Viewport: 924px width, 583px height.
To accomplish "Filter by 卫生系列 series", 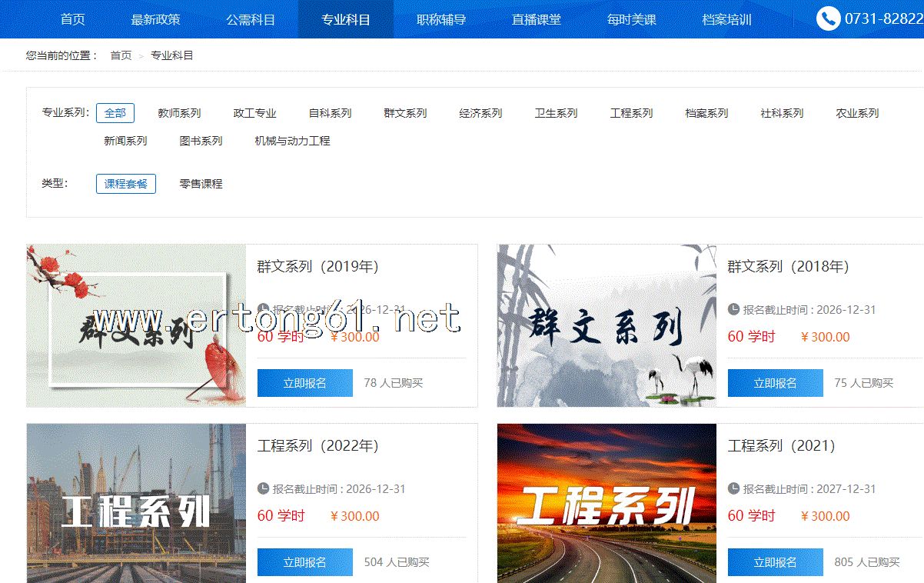I will (556, 113).
